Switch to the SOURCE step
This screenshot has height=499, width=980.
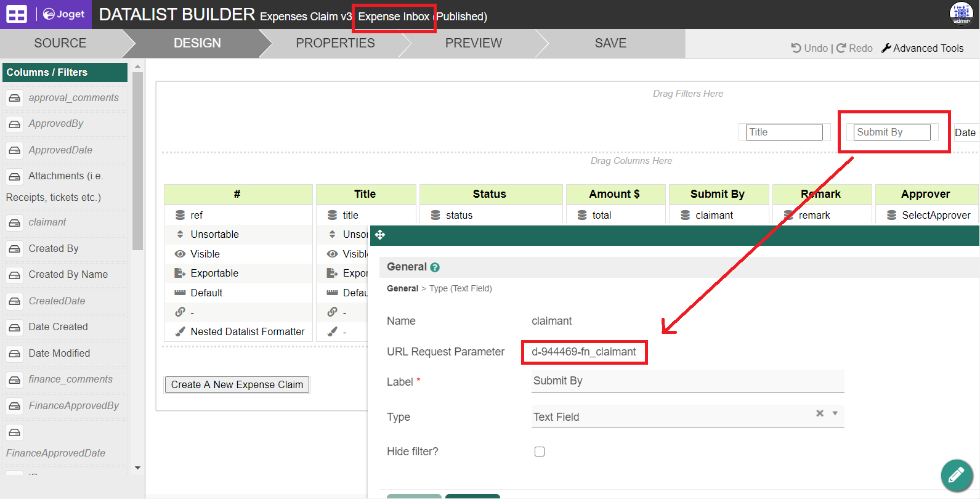(x=60, y=43)
